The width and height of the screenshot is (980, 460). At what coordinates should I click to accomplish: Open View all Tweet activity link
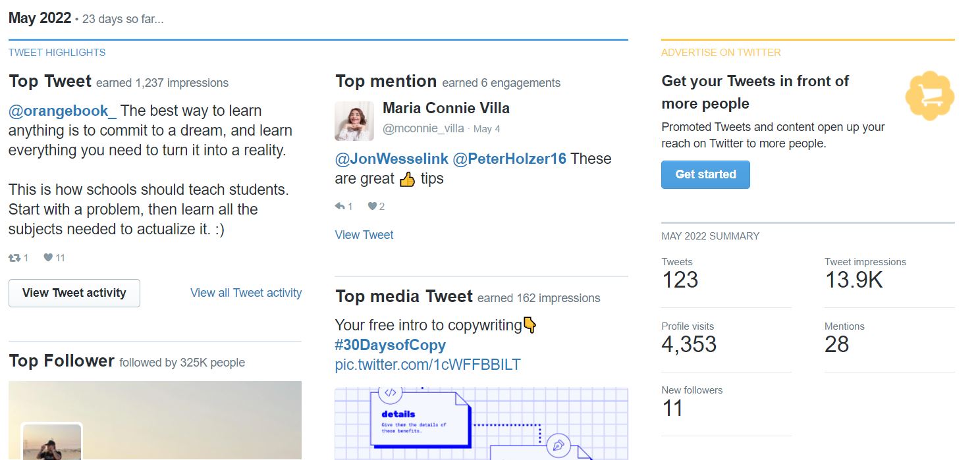coord(246,293)
